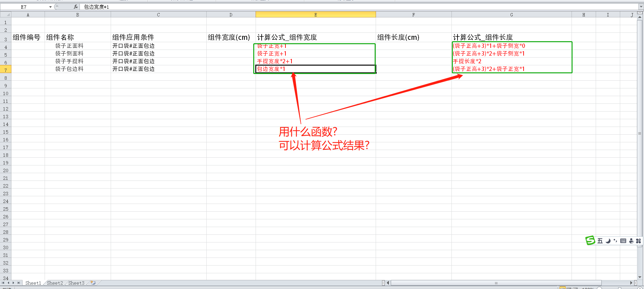The image size is (644, 289).
Task: Click horizontal scrollbar right arrow
Action: pyautogui.click(x=631, y=283)
